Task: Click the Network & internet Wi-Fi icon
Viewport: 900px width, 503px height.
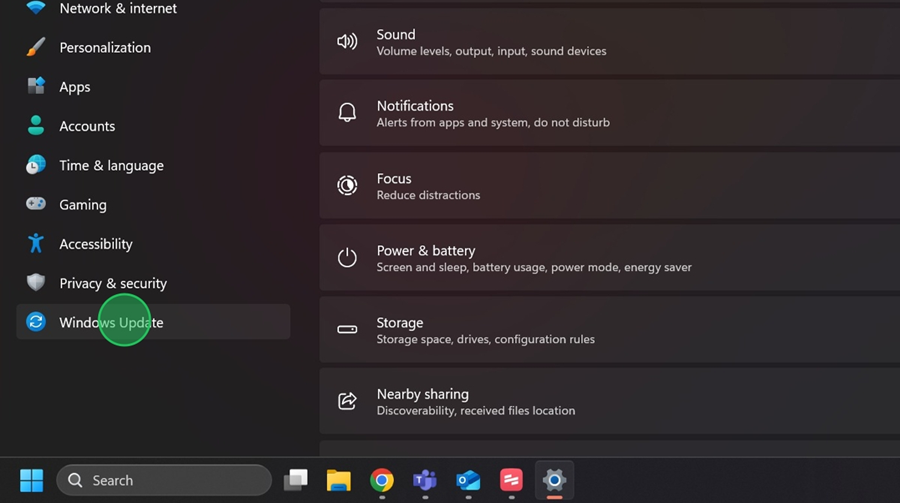Action: (36, 8)
